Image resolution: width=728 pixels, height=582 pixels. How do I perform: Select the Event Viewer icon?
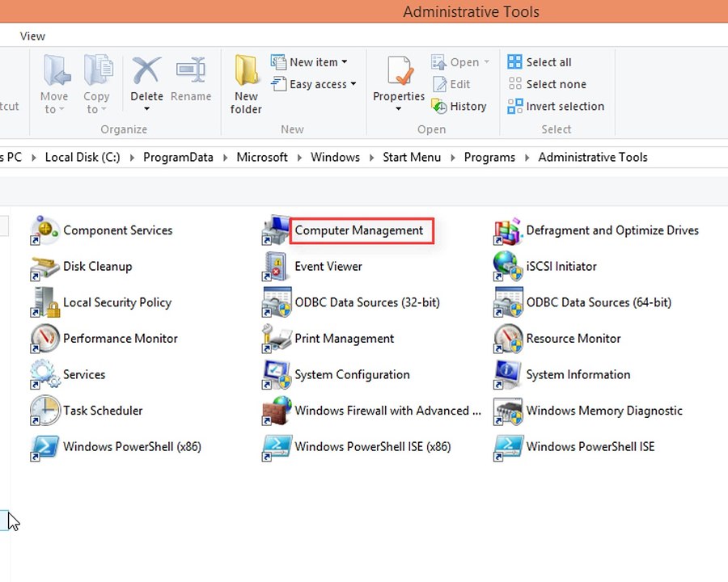276,267
